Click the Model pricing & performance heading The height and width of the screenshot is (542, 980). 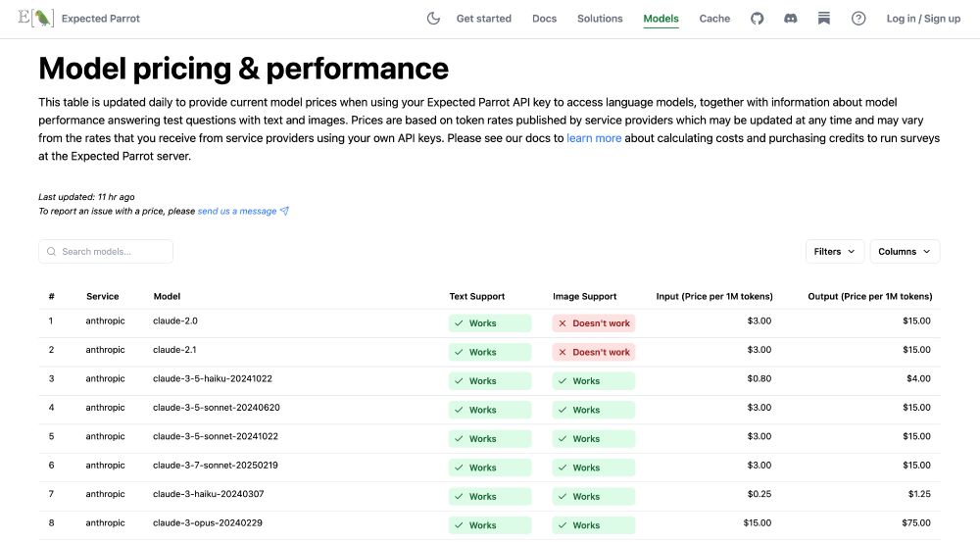243,69
